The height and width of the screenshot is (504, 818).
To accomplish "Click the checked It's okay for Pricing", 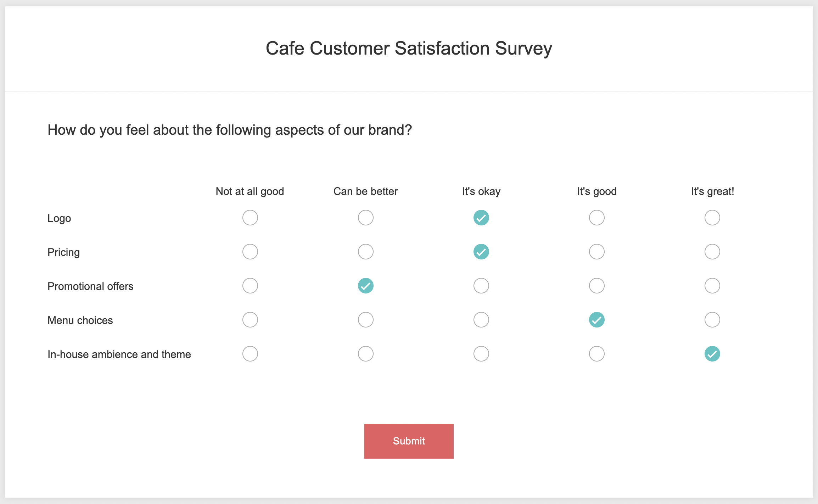I will coord(481,252).
